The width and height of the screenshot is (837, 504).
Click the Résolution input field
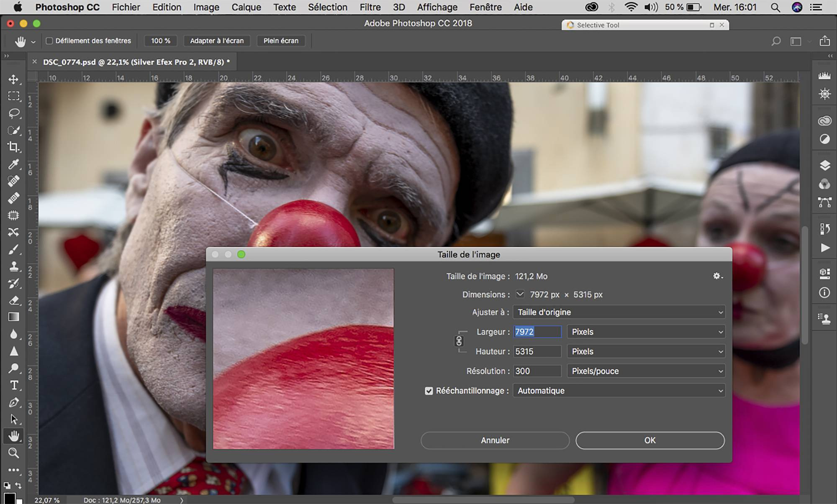(537, 371)
